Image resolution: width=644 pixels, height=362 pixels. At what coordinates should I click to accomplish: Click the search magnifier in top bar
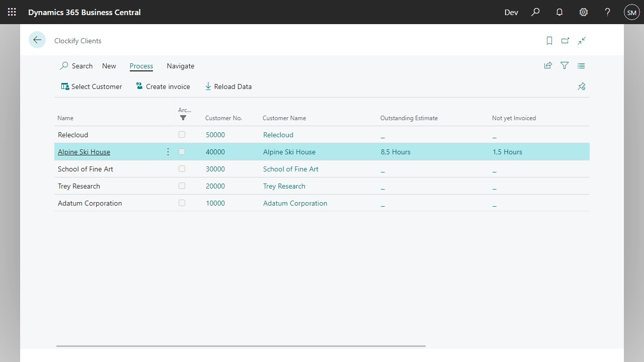click(x=535, y=12)
